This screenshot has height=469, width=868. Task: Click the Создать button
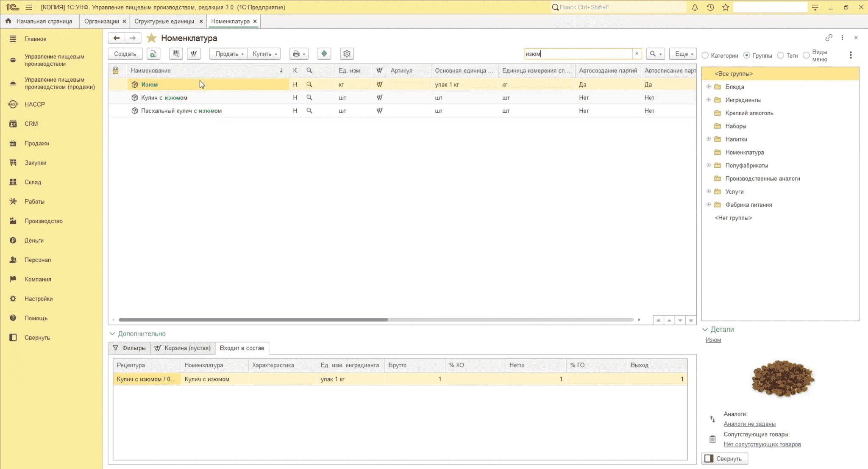click(125, 54)
